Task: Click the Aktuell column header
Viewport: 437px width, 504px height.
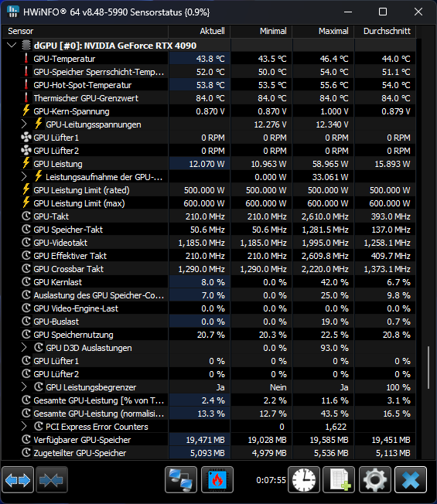Action: click(199, 31)
